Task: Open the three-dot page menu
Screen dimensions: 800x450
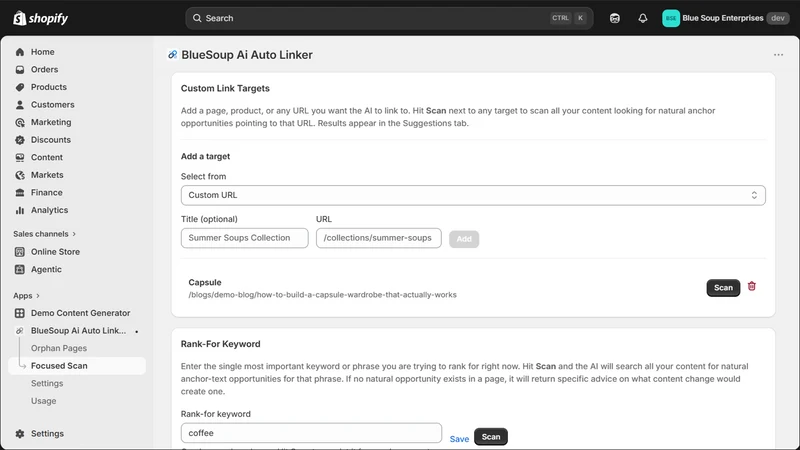Action: [x=778, y=55]
